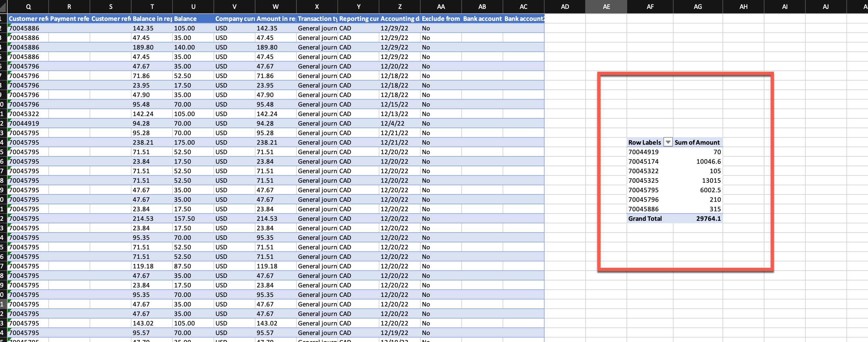
Task: Select Balance cell 140.00
Action: click(193, 47)
